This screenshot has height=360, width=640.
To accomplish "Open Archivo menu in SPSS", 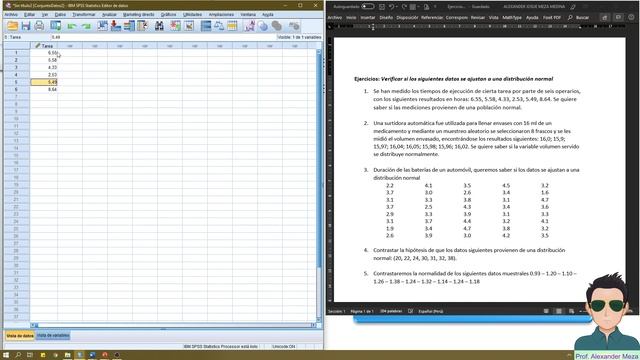I will [x=11, y=14].
